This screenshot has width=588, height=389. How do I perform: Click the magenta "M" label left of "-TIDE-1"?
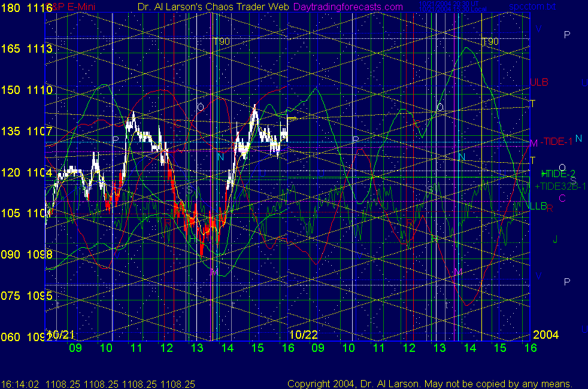(x=534, y=143)
